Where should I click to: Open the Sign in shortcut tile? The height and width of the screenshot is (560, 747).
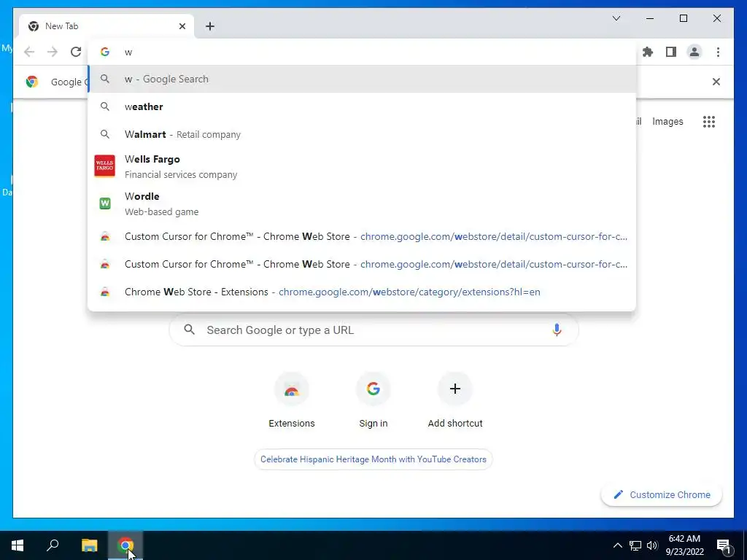point(373,402)
